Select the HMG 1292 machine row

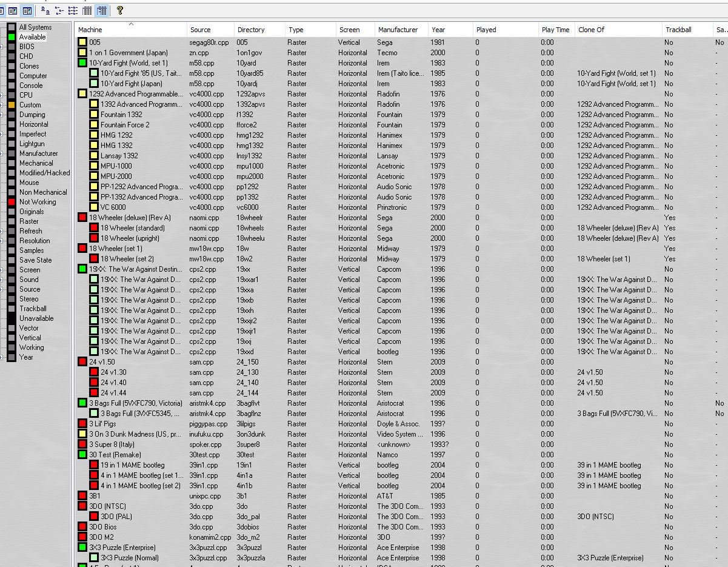(400, 135)
